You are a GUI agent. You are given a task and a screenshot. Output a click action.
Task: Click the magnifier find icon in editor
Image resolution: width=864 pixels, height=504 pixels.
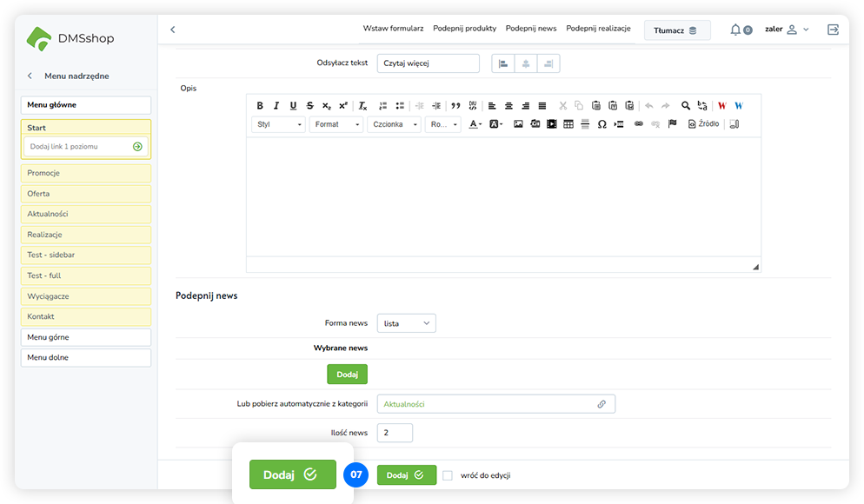point(686,106)
